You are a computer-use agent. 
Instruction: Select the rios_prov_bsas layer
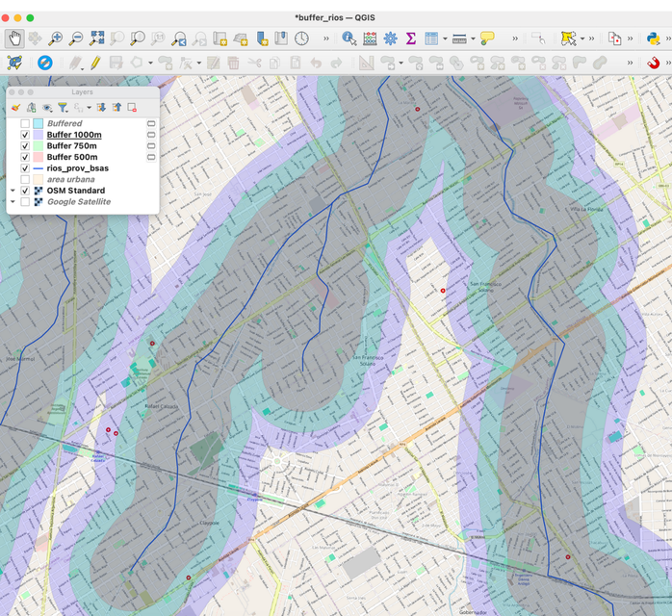coord(77,168)
